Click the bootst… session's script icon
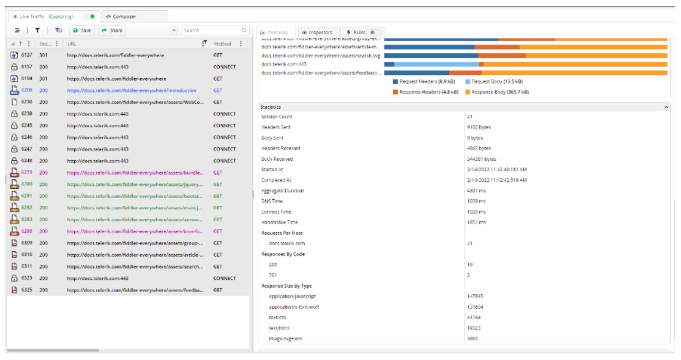681x360 pixels. pos(14,196)
